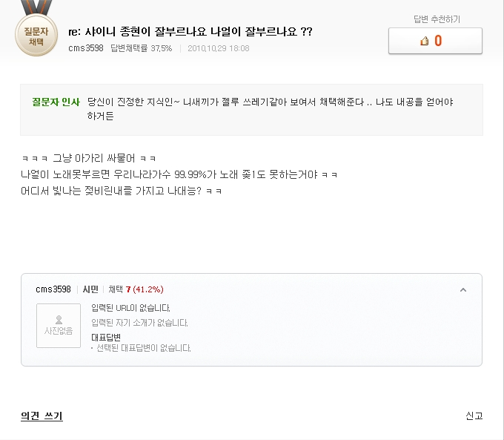The width and height of the screenshot is (504, 440).
Task: Click the answer recommendation button showing 0
Action: (x=435, y=41)
